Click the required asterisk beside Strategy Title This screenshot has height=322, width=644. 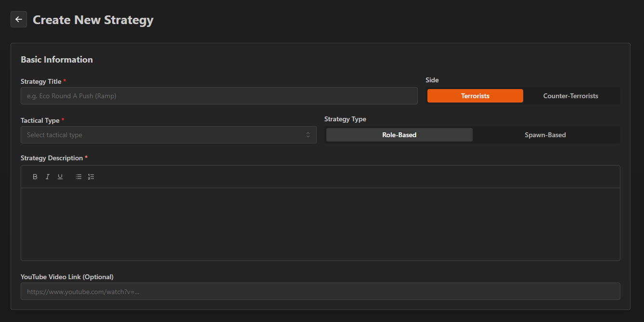point(65,80)
